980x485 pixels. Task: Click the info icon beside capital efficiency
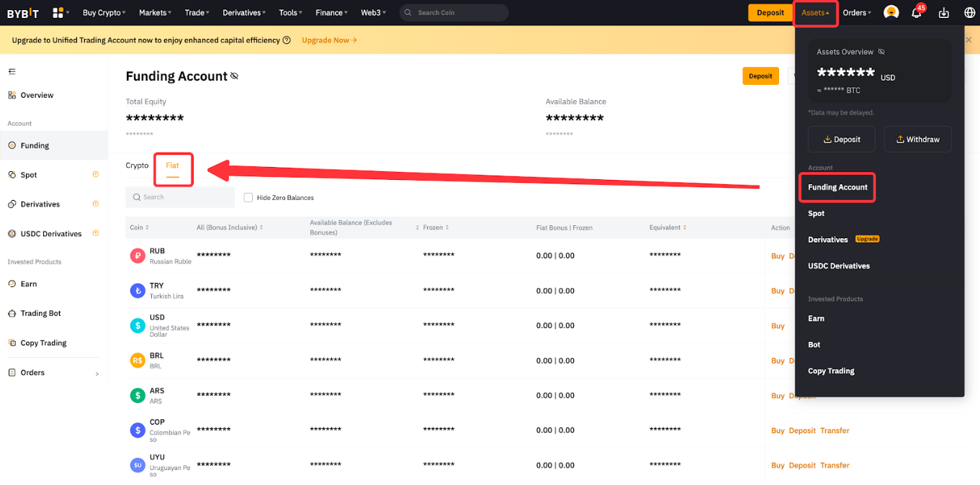287,40
